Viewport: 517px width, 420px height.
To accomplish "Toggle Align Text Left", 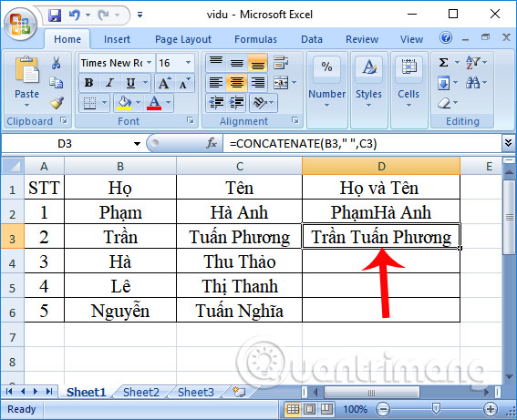I will point(216,83).
